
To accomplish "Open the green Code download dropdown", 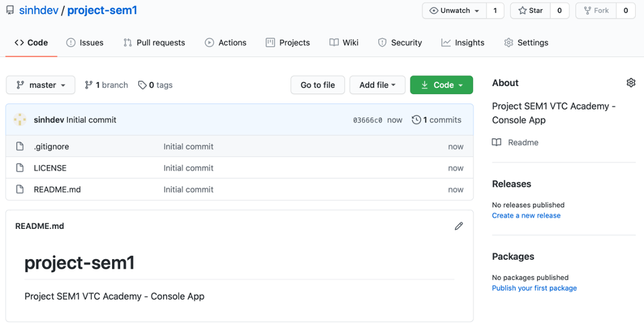I will pos(441,85).
